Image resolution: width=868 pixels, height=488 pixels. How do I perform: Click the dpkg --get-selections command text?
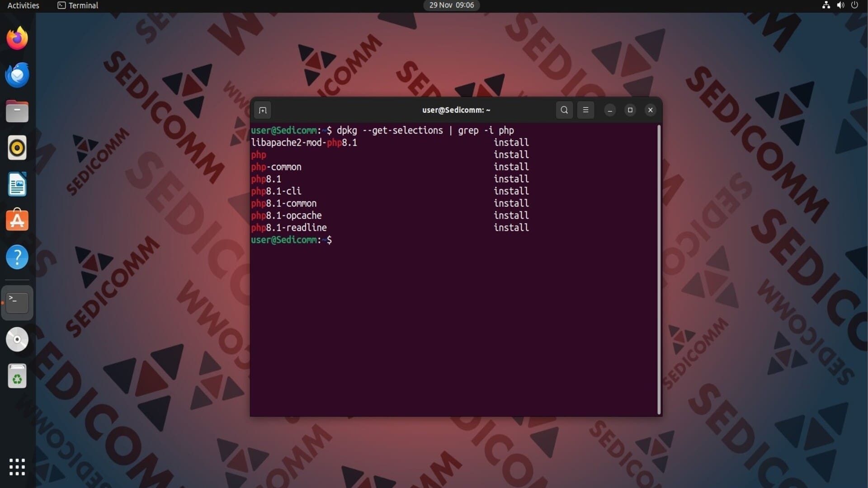point(390,131)
